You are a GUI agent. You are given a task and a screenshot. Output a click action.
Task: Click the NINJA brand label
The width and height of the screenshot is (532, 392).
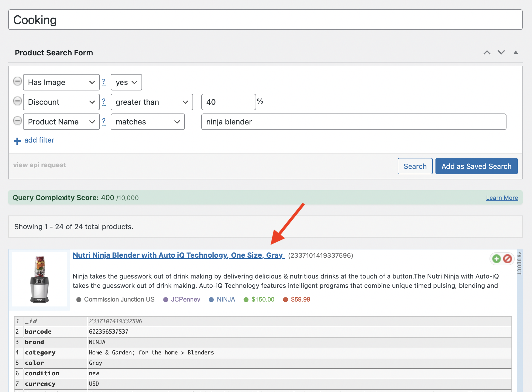[x=226, y=299]
